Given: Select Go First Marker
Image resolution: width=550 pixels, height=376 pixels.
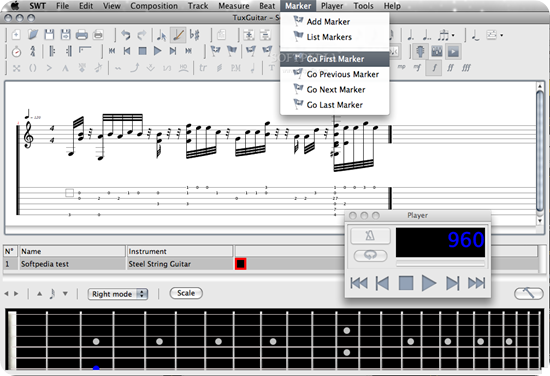Looking at the screenshot, I should (x=335, y=59).
